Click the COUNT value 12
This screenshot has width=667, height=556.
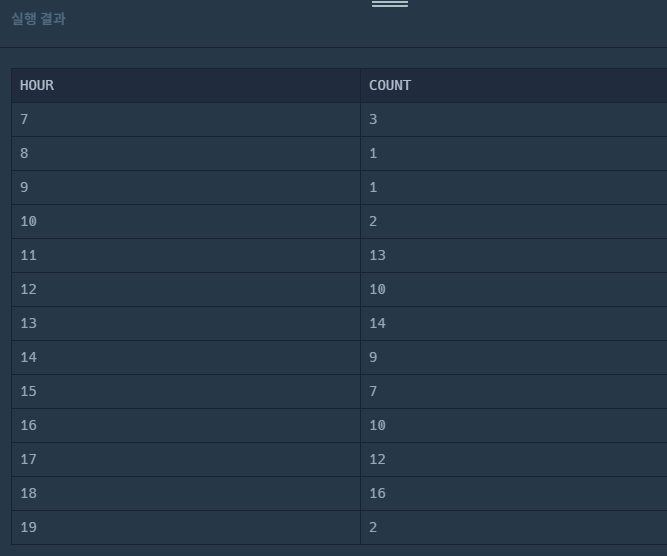pyautogui.click(x=377, y=459)
